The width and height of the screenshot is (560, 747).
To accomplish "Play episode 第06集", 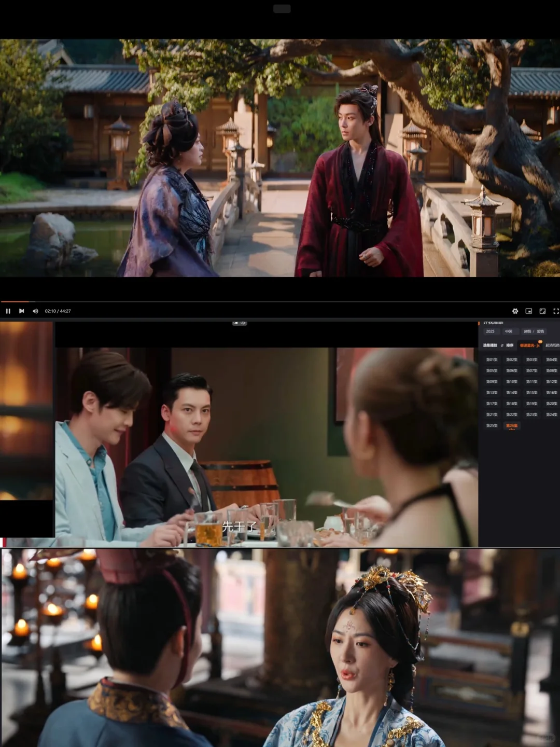I will [512, 370].
